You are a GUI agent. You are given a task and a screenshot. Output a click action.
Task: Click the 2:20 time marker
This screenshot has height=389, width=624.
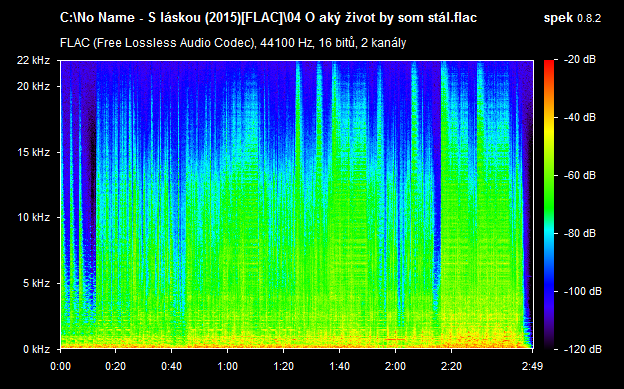click(x=451, y=366)
